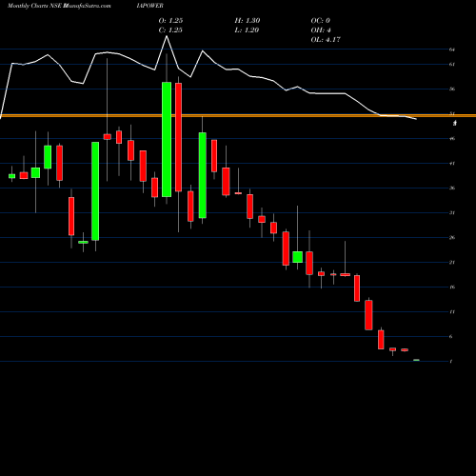The height and width of the screenshot is (476, 476).
Task: Click the 'OC: 0' readout
Action: 321,21
